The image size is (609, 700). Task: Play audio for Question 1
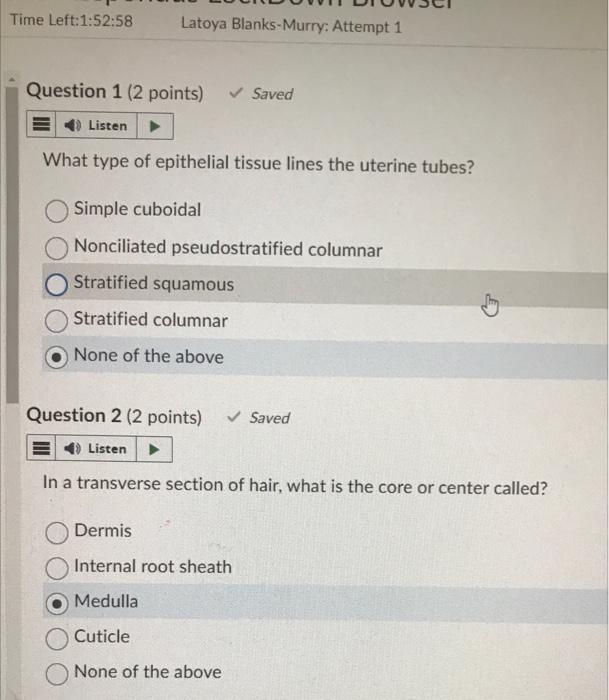coord(155,126)
